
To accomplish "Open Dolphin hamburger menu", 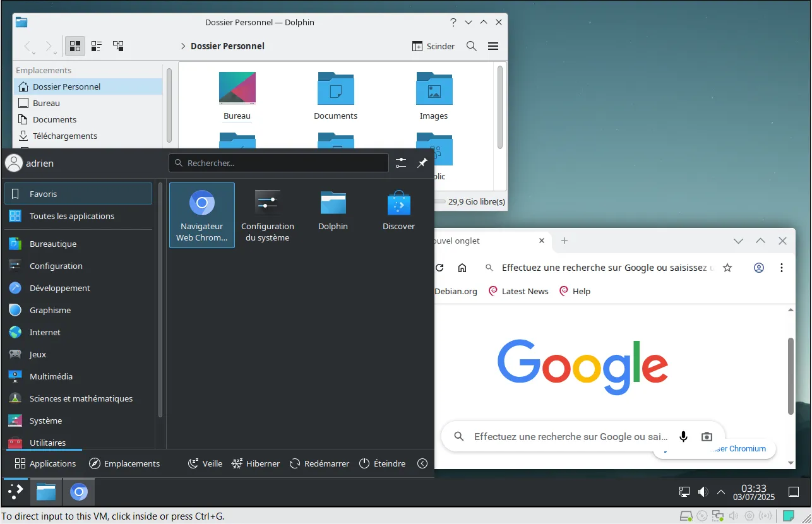I will (493, 46).
